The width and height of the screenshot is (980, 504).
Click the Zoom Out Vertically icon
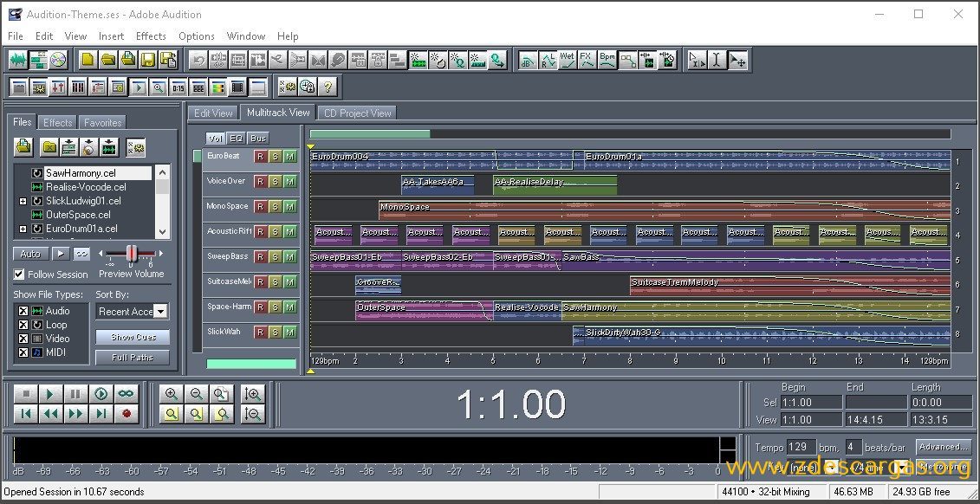click(x=253, y=413)
